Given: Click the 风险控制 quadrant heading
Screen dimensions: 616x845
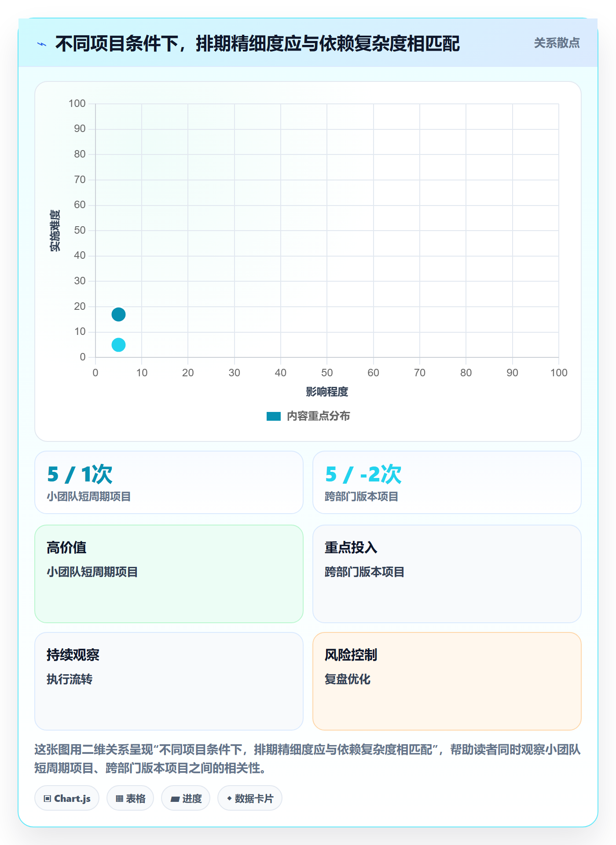Looking at the screenshot, I should (x=351, y=655).
